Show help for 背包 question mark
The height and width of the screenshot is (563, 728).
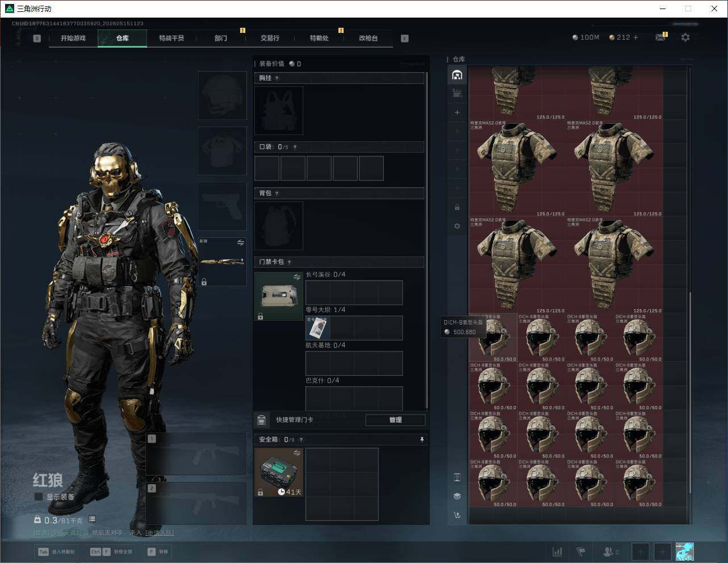pyautogui.click(x=277, y=194)
